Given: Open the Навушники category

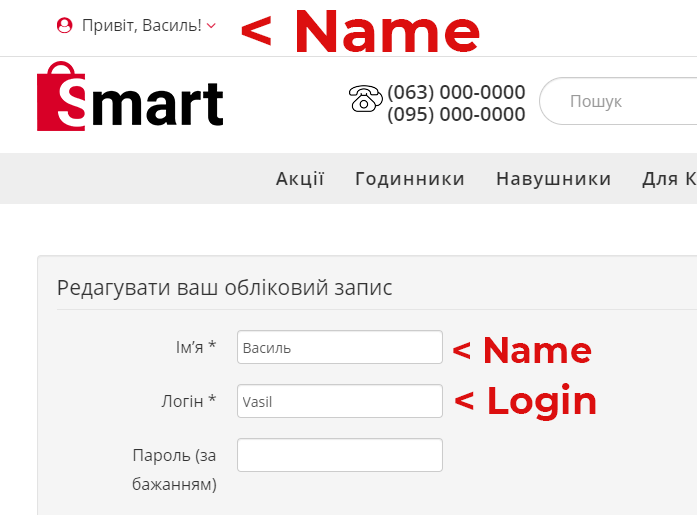Looking at the screenshot, I should pos(554,179).
